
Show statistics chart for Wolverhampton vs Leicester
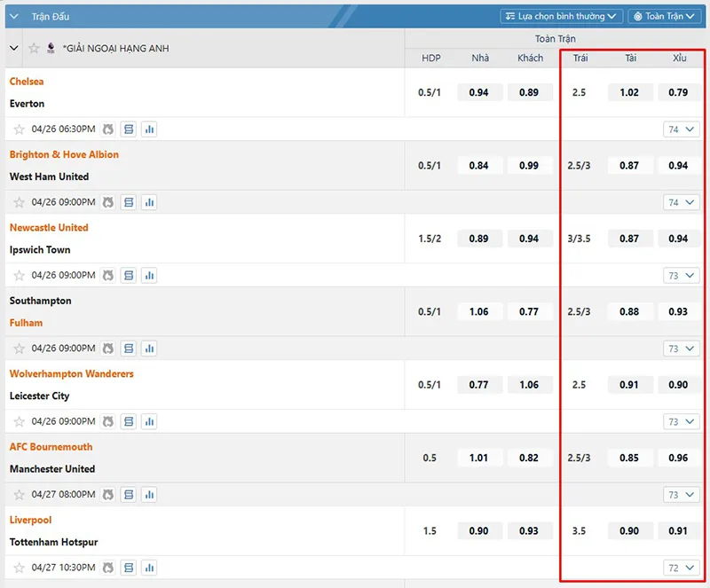coord(149,421)
